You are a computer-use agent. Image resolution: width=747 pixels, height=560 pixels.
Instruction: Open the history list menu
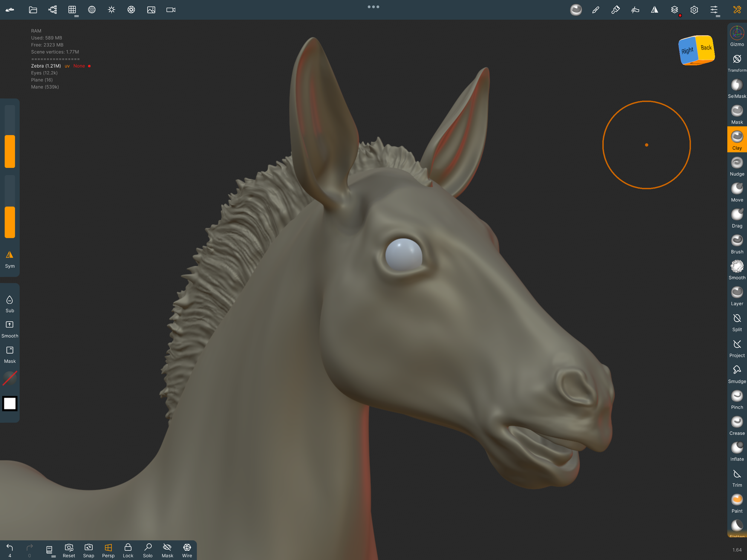pyautogui.click(x=50, y=550)
